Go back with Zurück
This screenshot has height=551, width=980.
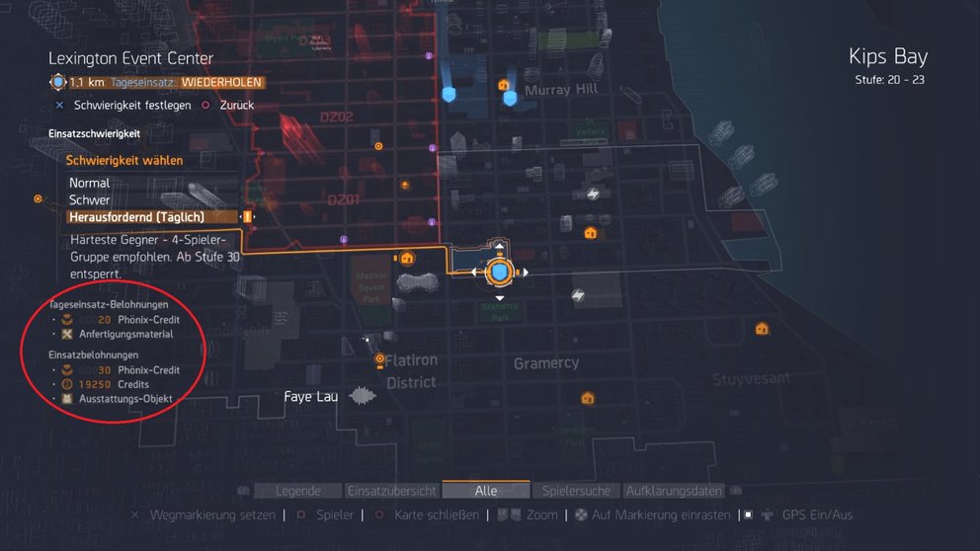(x=237, y=105)
